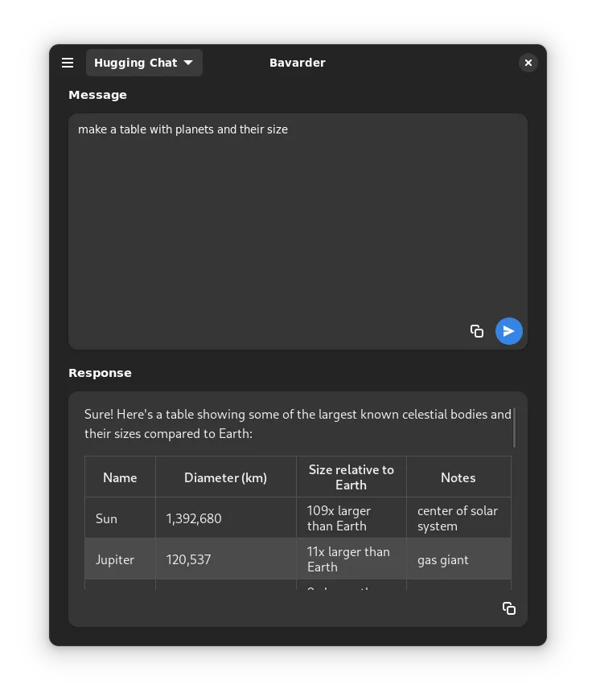Screen dimensions: 596x700
Task: Expand the Hugging Chat provider dropdown
Action: [144, 63]
